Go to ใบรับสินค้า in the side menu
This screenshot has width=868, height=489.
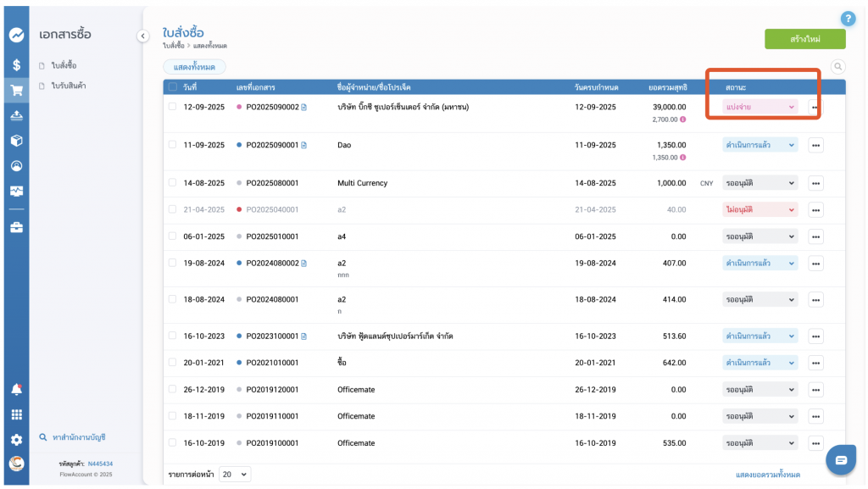[69, 86]
